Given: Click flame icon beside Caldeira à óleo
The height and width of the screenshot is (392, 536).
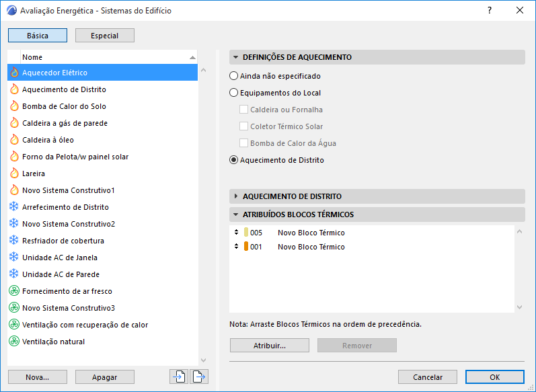Looking at the screenshot, I should pos(14,140).
